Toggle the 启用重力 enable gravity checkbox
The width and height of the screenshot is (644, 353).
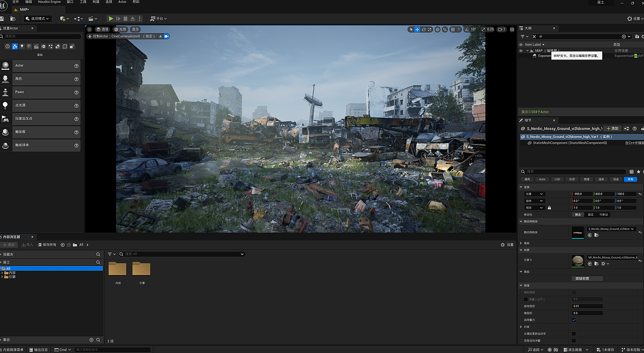click(x=574, y=320)
